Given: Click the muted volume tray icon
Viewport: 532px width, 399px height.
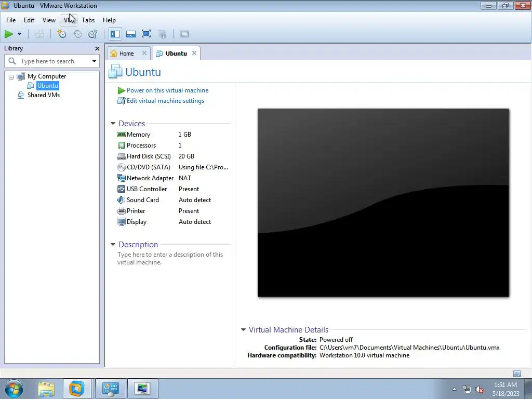Looking at the screenshot, I should coord(480,389).
